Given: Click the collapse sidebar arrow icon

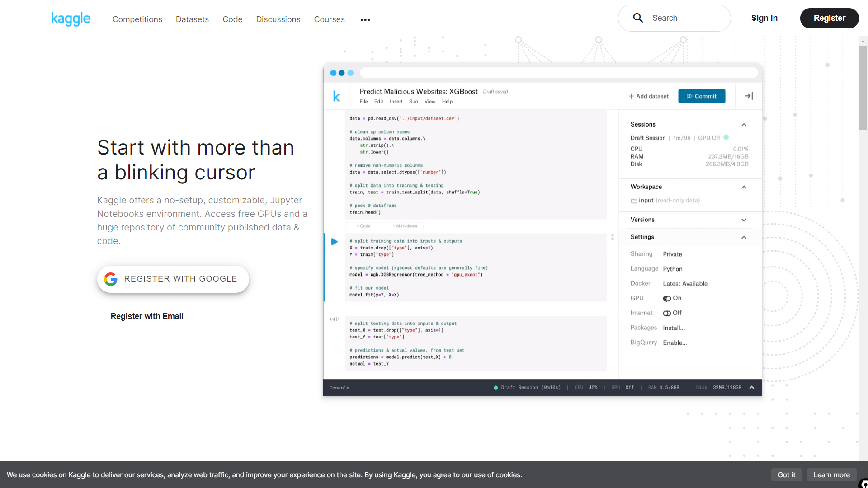Looking at the screenshot, I should click(749, 96).
